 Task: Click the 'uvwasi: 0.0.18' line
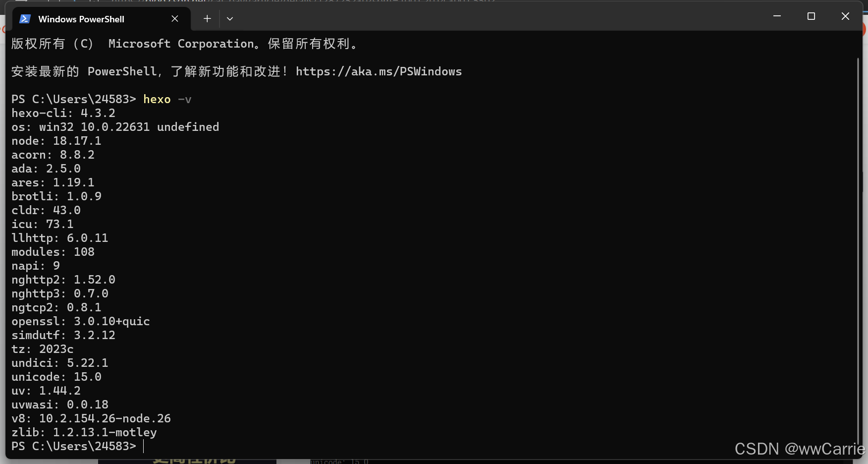tap(60, 405)
